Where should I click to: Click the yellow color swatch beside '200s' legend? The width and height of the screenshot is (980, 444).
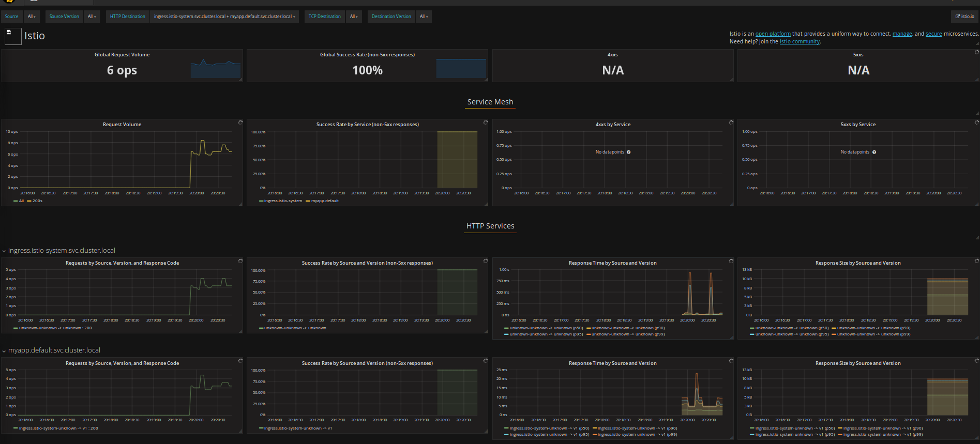(x=29, y=201)
